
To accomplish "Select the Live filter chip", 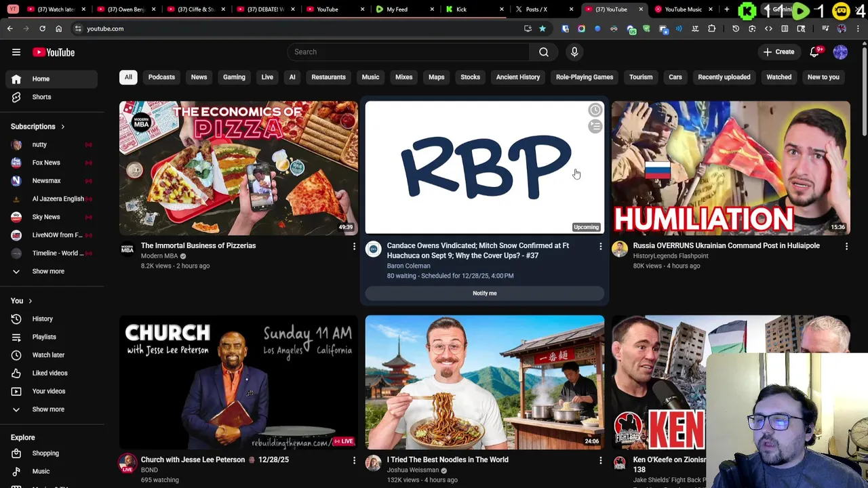I will tap(267, 77).
